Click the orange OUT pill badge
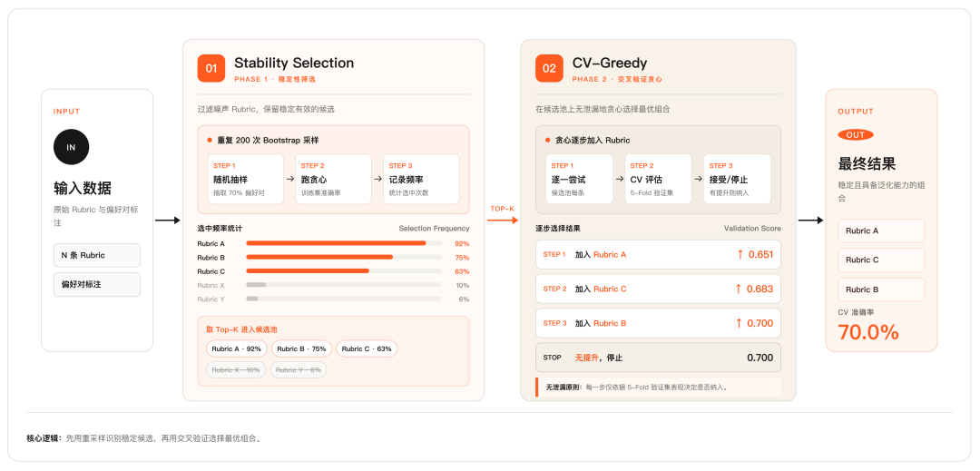This screenshot has width=980, height=471. pyautogui.click(x=856, y=135)
